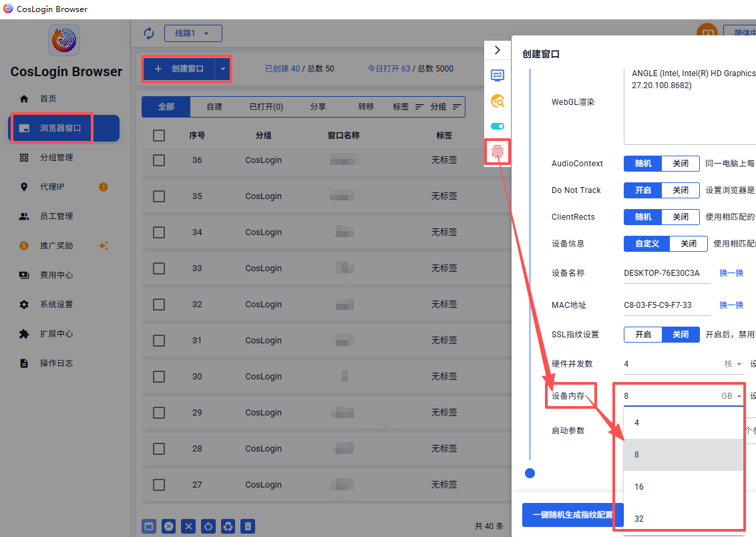The height and width of the screenshot is (537, 756).
Task: Click the sparkle icon beside 推广奖励
Action: click(x=103, y=246)
